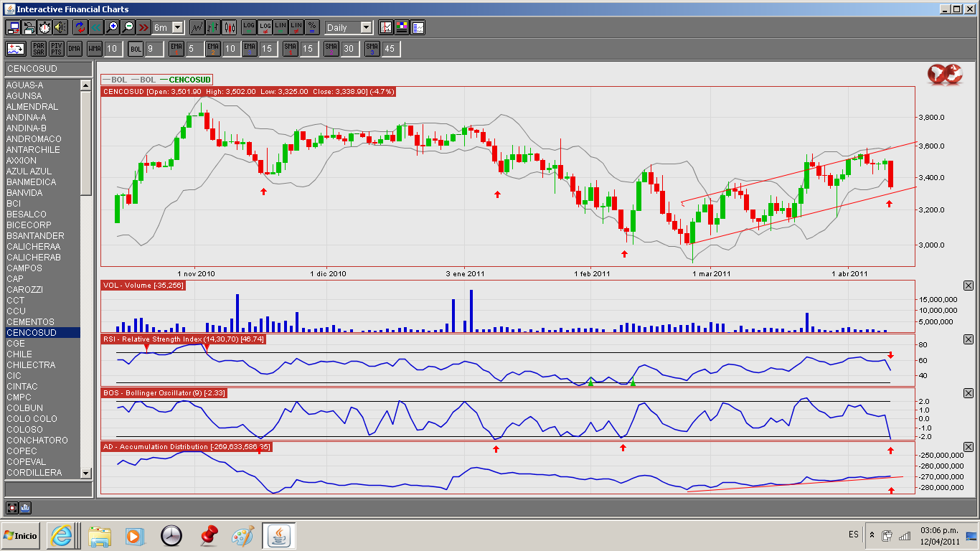Select CAP in the symbol list
The image size is (980, 551).
click(x=42, y=278)
